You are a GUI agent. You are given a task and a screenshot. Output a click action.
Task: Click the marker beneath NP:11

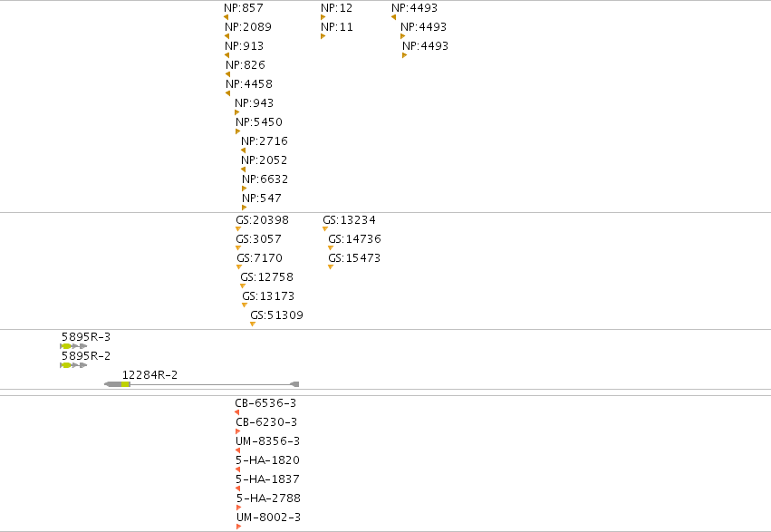[323, 36]
